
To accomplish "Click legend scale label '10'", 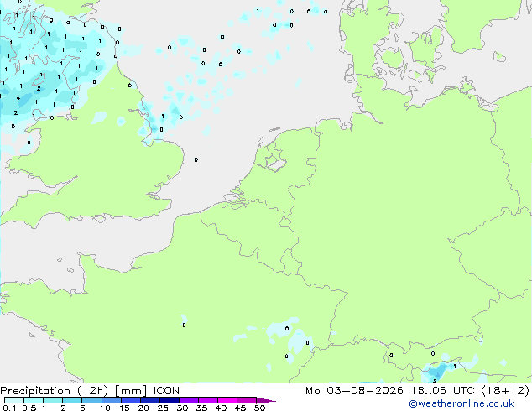I will pos(105,408).
